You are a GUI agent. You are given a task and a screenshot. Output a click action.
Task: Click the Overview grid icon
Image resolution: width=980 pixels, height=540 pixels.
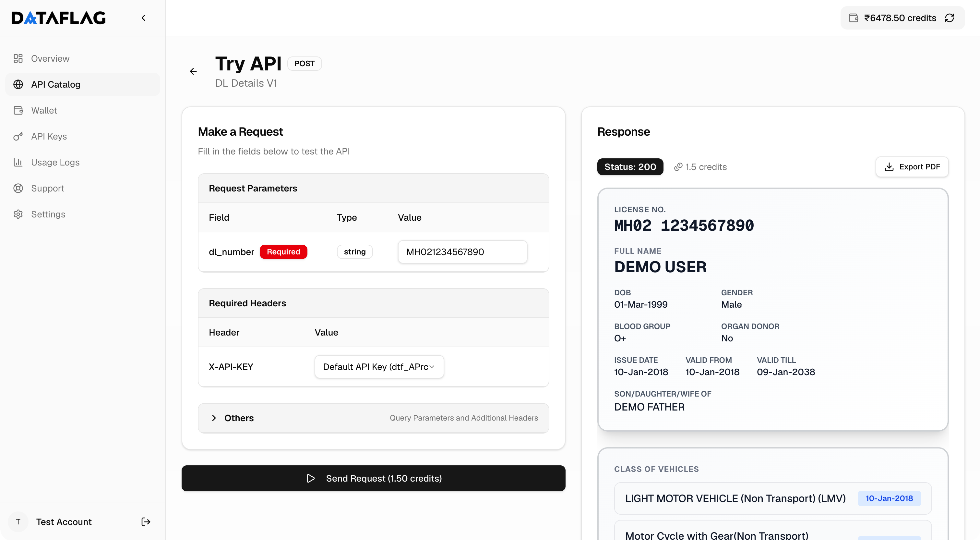coord(18,58)
